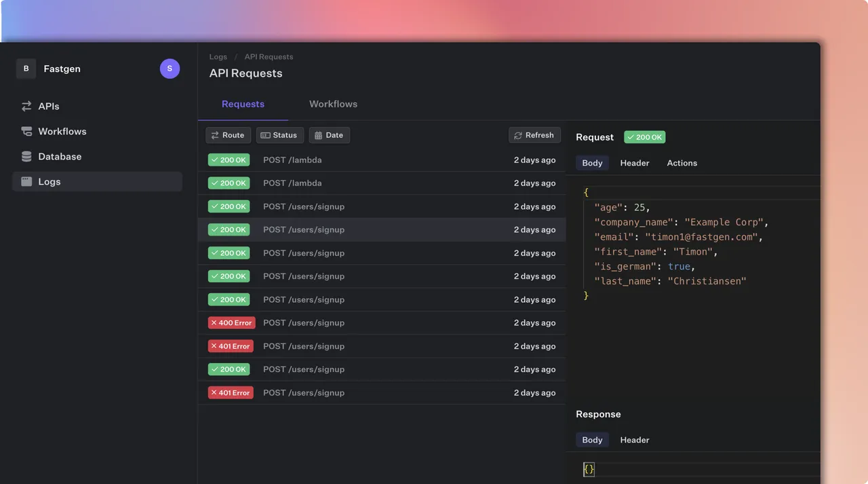
Task: Click the Workflows icon in sidebar
Action: pos(26,131)
